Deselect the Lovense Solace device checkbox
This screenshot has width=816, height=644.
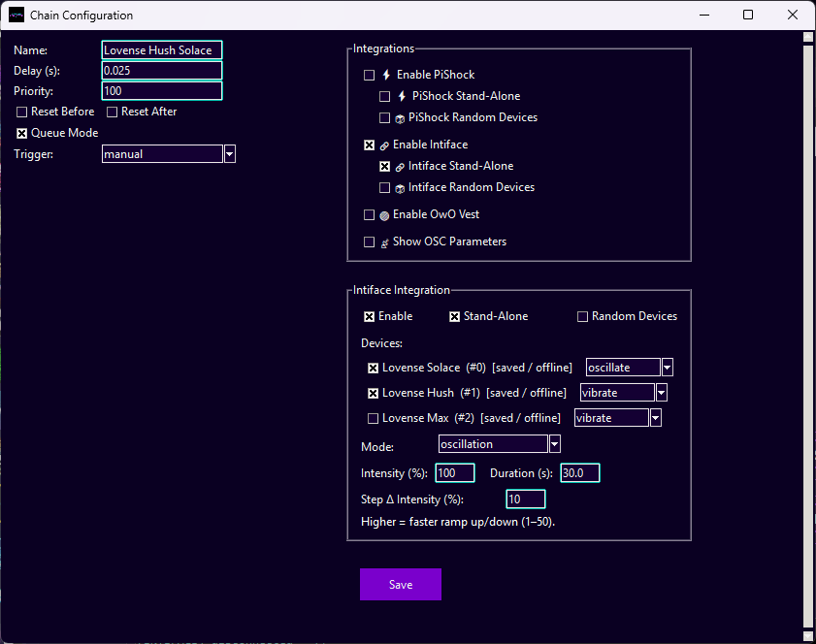point(374,369)
